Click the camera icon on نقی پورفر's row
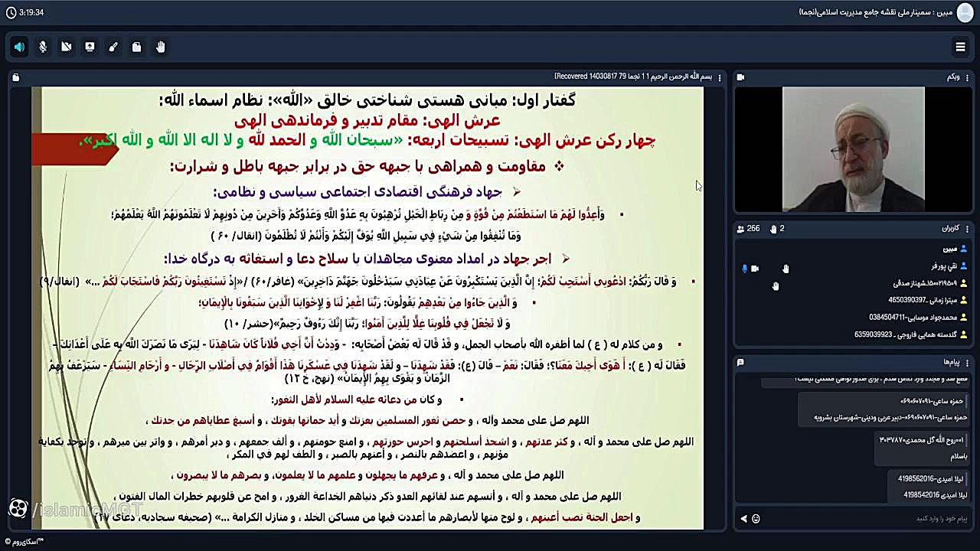980x551 pixels. click(x=755, y=269)
